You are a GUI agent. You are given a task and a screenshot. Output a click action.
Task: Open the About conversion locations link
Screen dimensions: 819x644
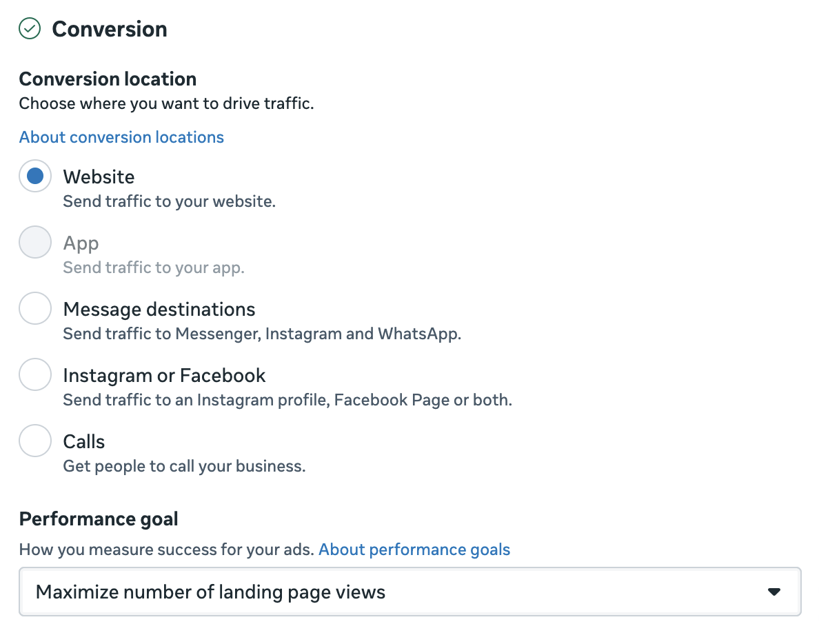click(121, 137)
